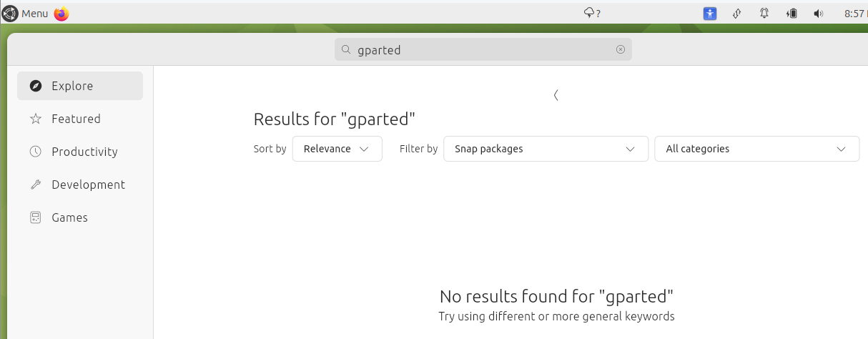Focus the search field containing gparted
The width and height of the screenshot is (868, 339).
483,49
